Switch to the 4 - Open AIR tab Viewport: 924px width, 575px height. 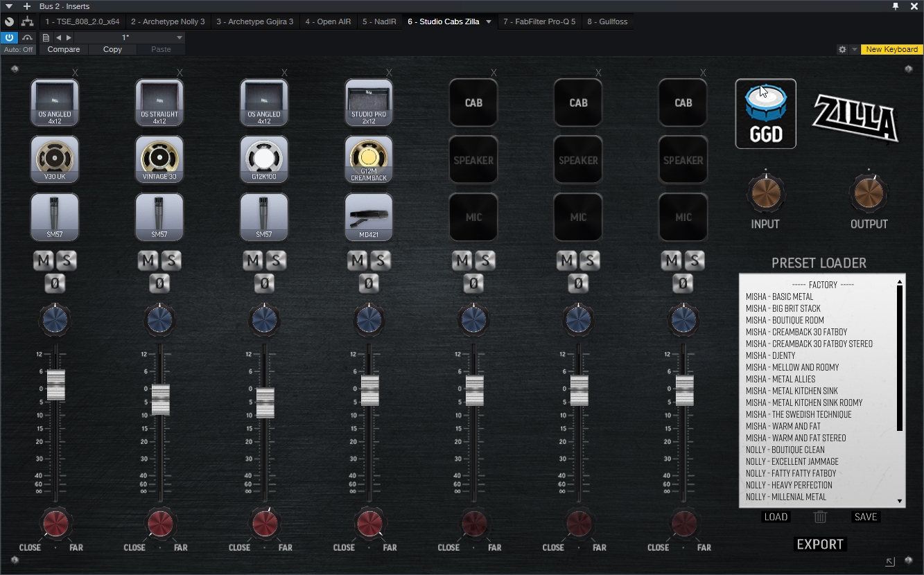[328, 21]
